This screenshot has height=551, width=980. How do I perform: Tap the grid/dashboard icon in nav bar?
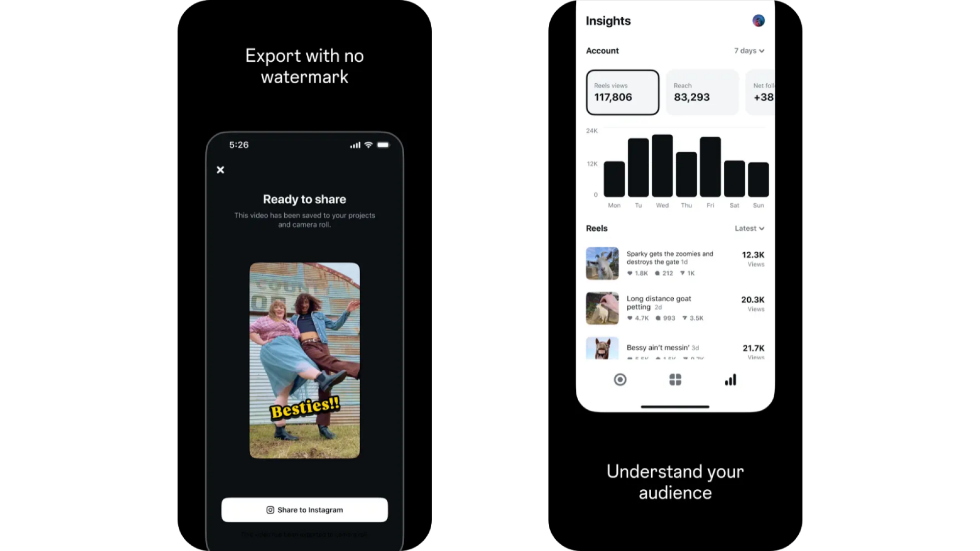pyautogui.click(x=675, y=380)
